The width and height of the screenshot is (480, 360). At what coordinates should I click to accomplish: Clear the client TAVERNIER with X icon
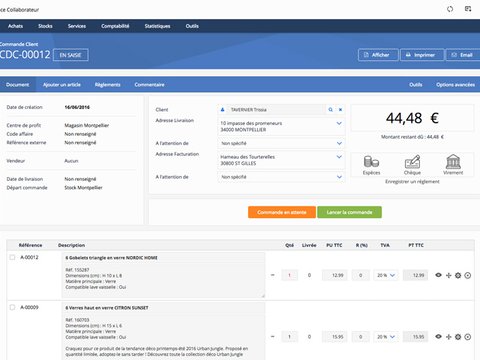coord(340,110)
